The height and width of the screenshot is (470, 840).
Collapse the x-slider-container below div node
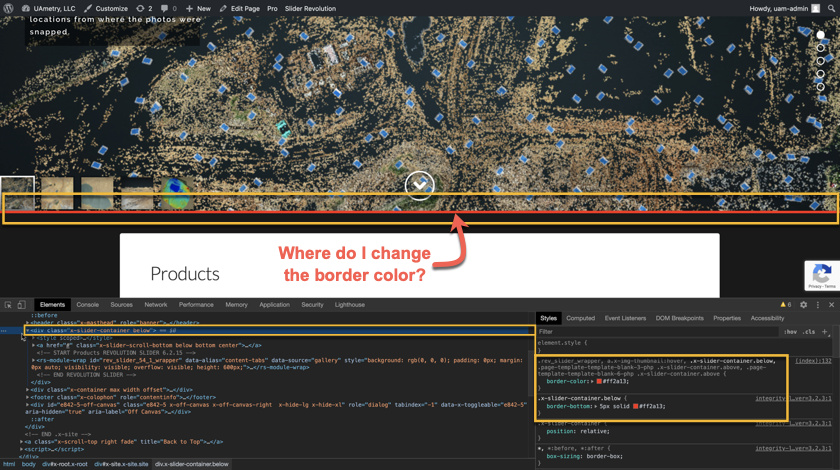click(27, 331)
